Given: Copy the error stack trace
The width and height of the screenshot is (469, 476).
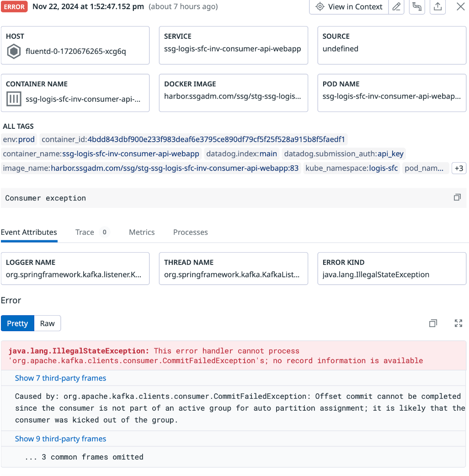Looking at the screenshot, I should pyautogui.click(x=433, y=323).
